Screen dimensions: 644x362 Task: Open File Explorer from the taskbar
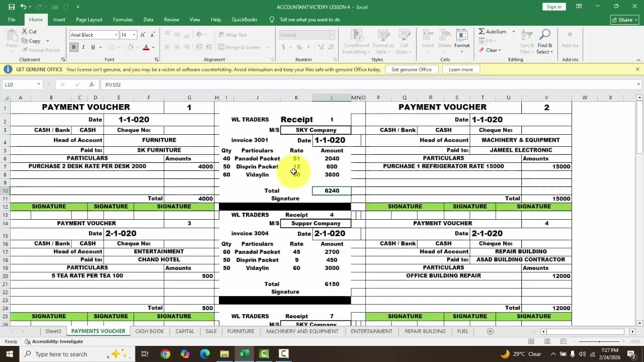pos(224,354)
